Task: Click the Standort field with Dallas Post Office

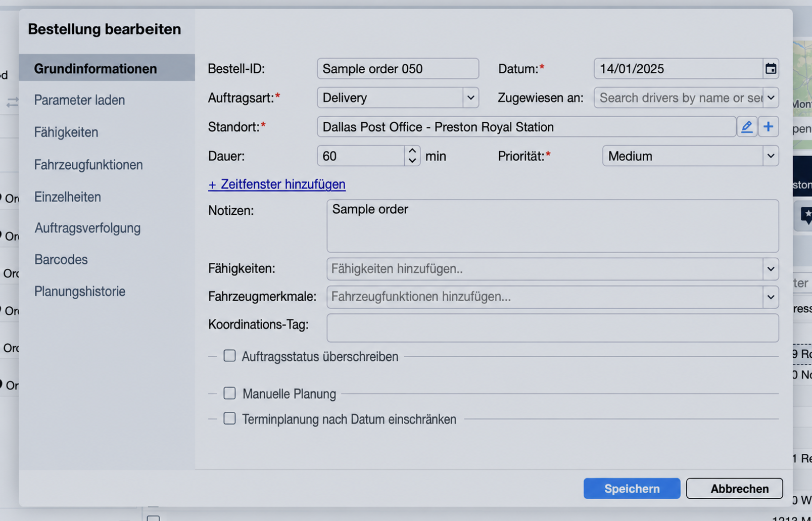Action: [526, 127]
